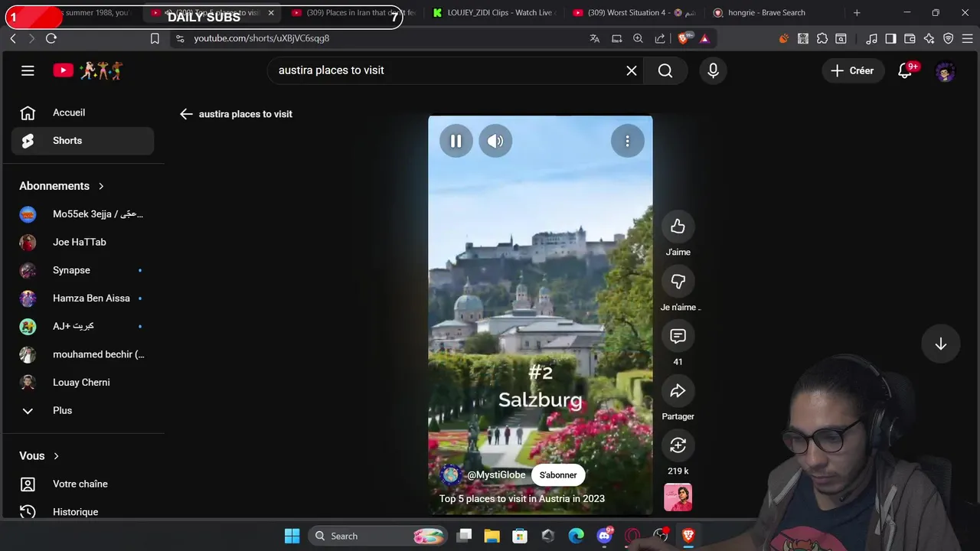
Task: Open the YouTube hamburger guide menu
Action: coord(28,70)
